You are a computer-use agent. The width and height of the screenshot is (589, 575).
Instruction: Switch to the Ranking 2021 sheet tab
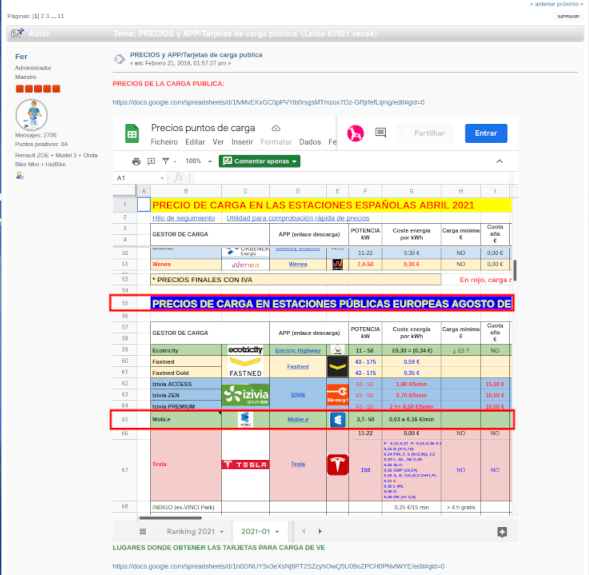coord(191,531)
